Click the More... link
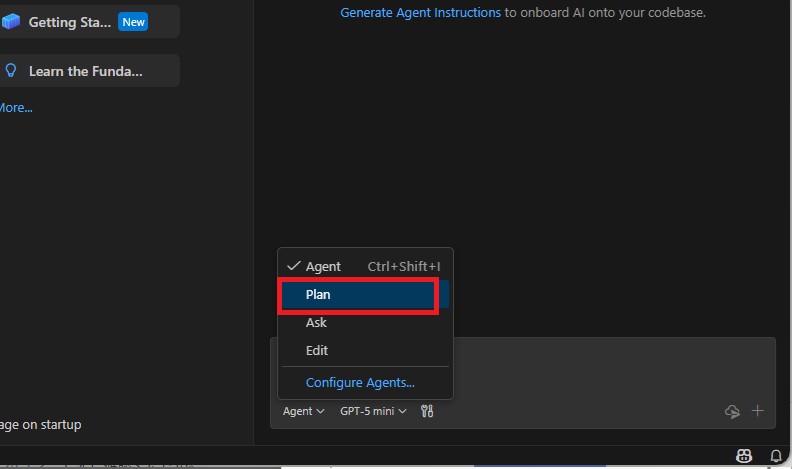The width and height of the screenshot is (792, 469). [16, 108]
